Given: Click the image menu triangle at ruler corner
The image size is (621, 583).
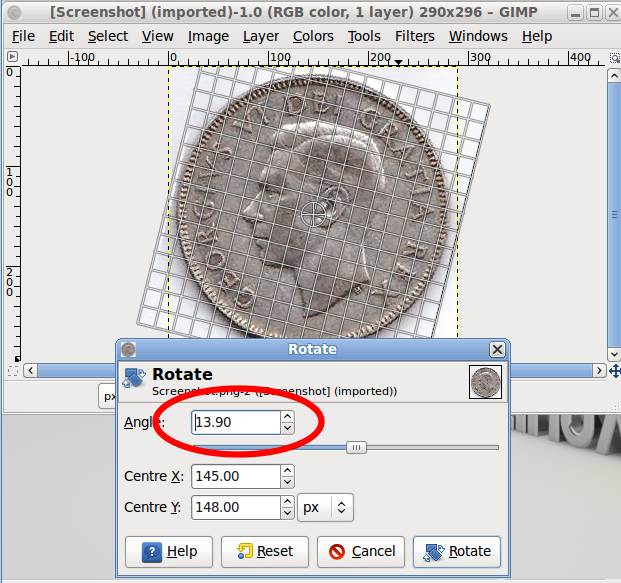Looking at the screenshot, I should pos(12,57).
